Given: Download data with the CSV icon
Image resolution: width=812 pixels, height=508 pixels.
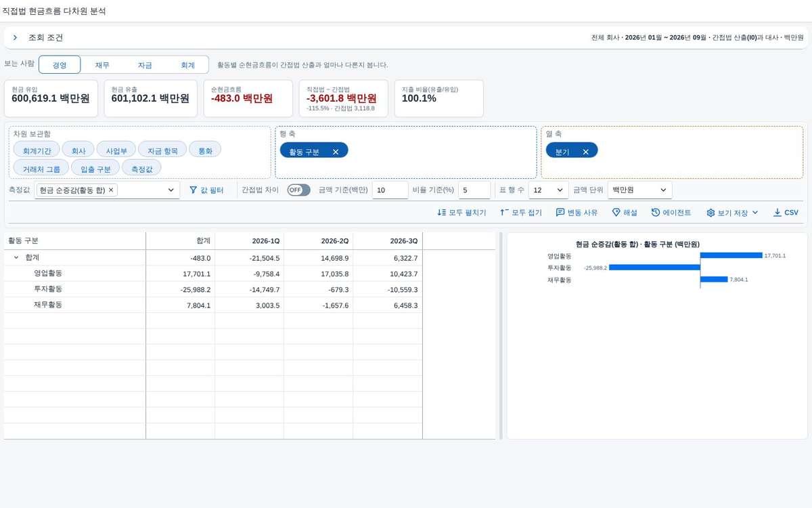Looking at the screenshot, I should click(777, 213).
